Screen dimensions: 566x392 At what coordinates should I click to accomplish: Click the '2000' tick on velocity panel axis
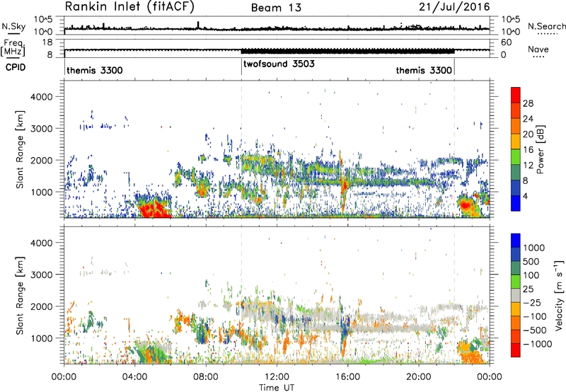(42, 306)
